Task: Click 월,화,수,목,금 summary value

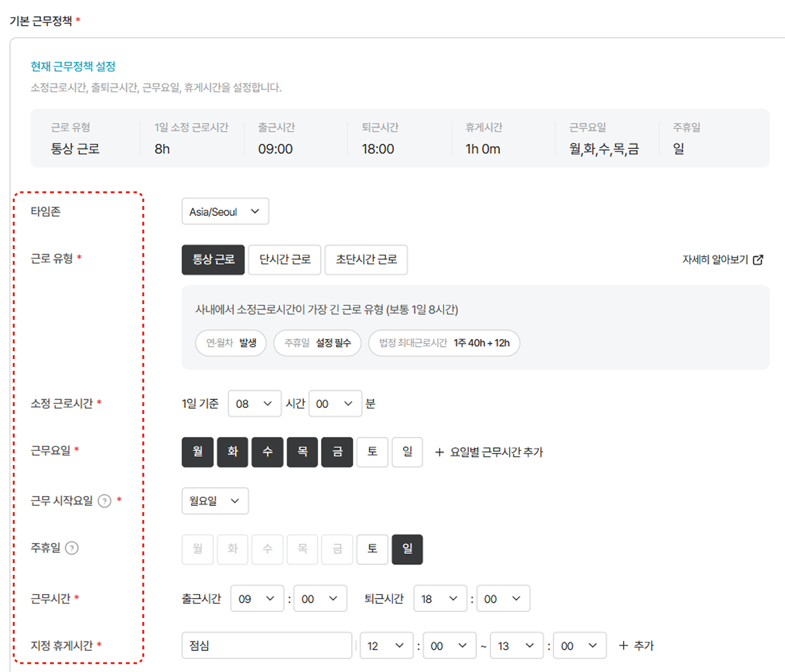Action: pyautogui.click(x=604, y=149)
